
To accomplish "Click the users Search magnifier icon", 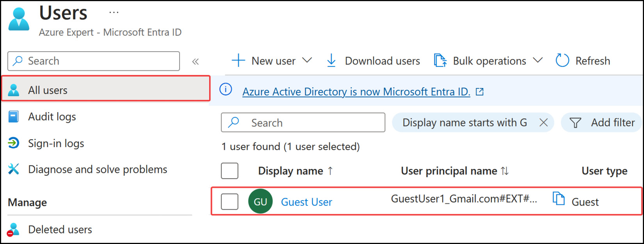I will click(x=233, y=122).
